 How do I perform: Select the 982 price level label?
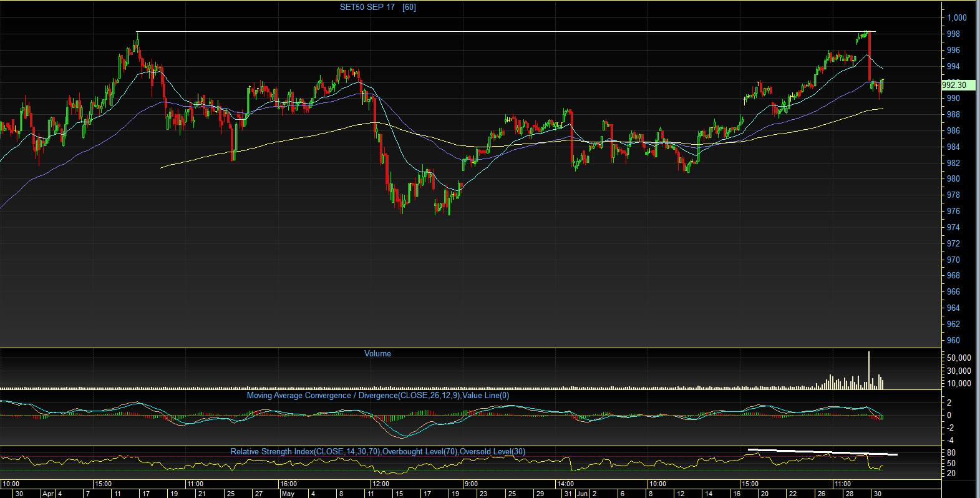pyautogui.click(x=953, y=163)
